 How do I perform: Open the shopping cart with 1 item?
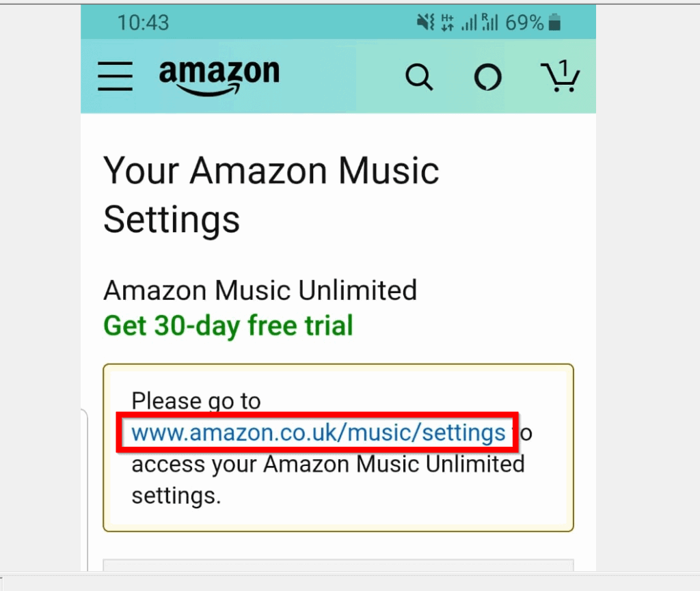coord(561,77)
